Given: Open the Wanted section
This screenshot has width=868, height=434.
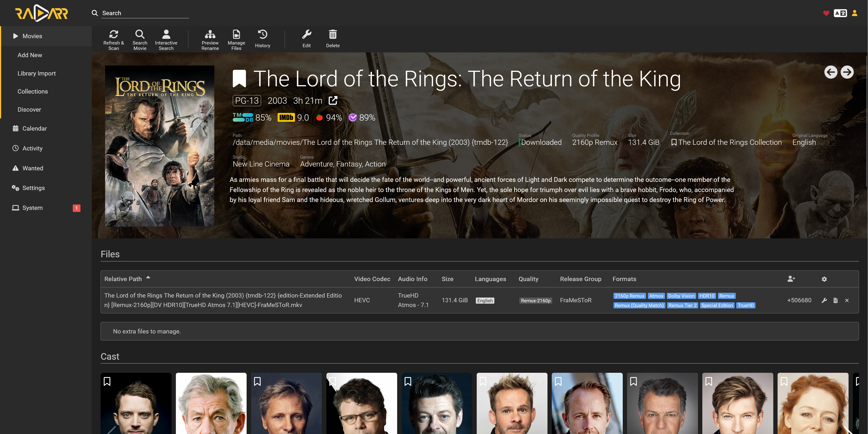Looking at the screenshot, I should (46, 168).
